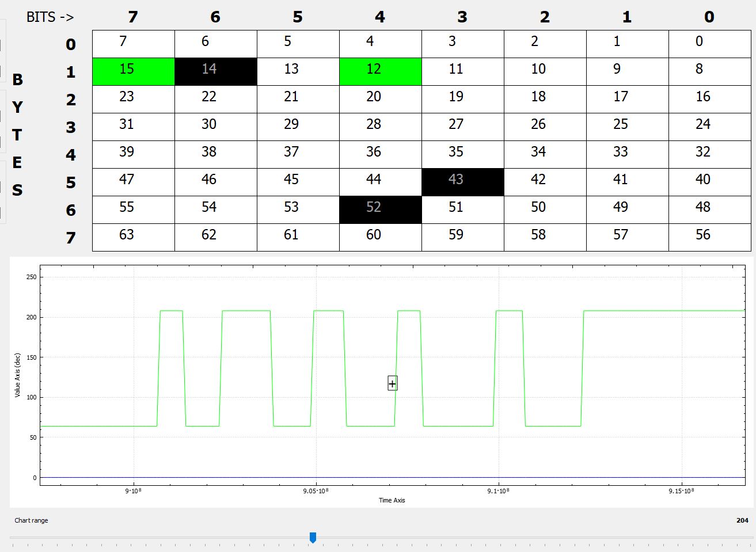
Task: Click the crosshair marker in the chart
Action: point(392,383)
